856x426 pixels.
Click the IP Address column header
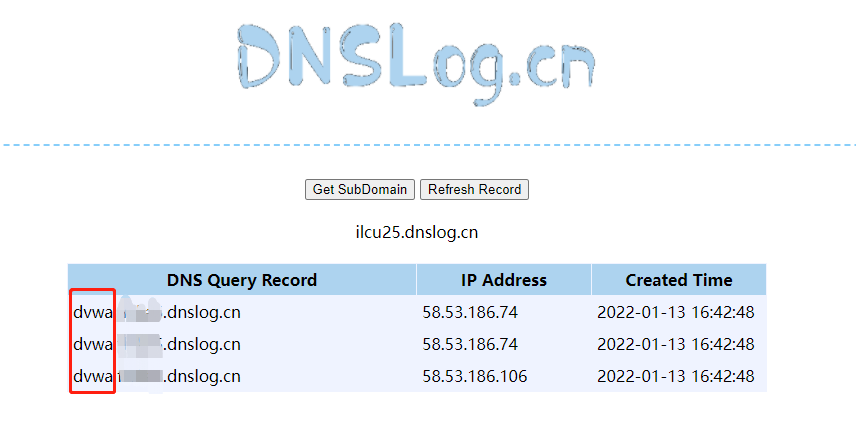(503, 280)
